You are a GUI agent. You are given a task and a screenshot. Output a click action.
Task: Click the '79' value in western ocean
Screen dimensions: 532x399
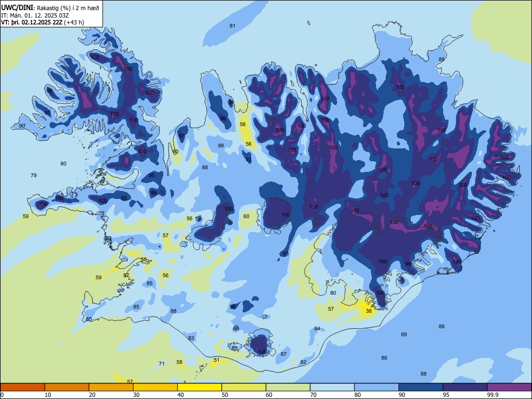pyautogui.click(x=34, y=176)
